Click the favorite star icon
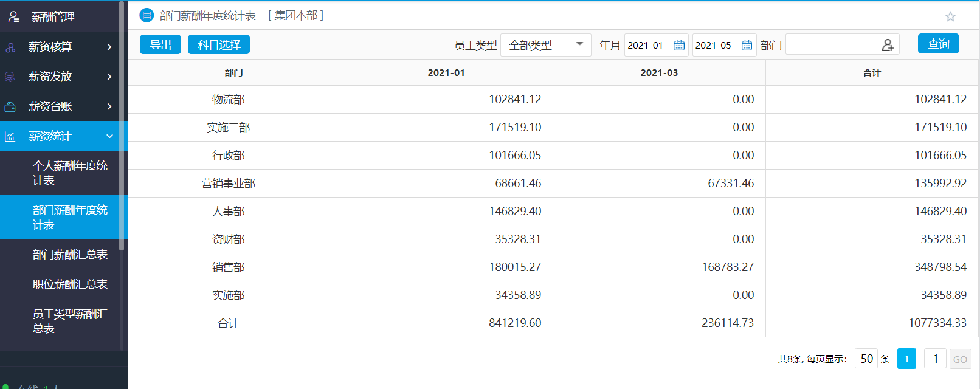 tap(950, 16)
